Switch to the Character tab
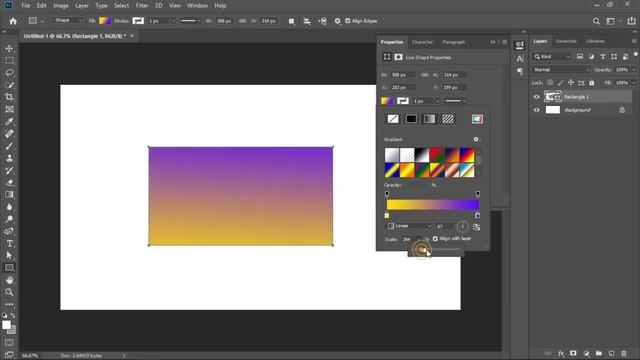This screenshot has height=360, width=640. [422, 42]
